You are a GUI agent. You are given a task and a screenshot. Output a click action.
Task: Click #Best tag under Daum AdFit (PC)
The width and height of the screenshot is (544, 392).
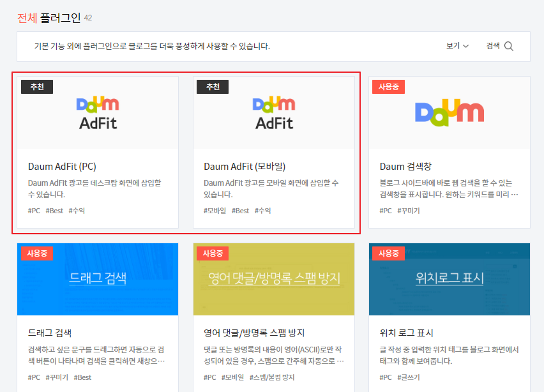click(54, 211)
